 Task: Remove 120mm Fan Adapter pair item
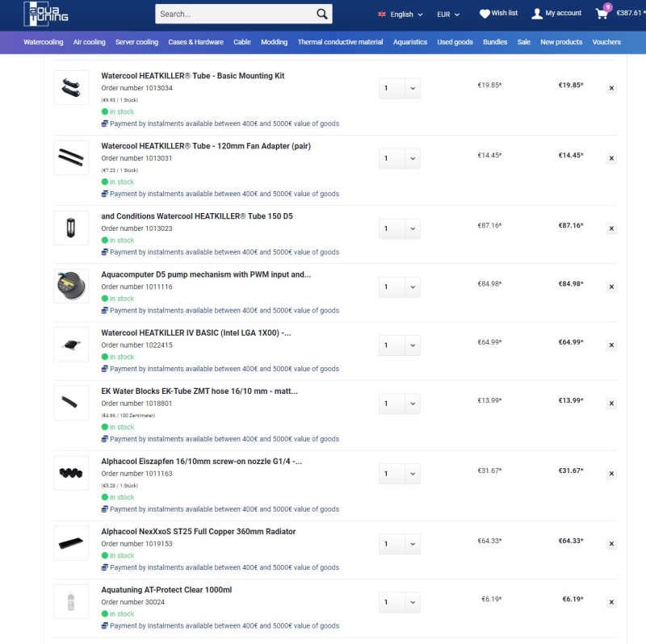pyautogui.click(x=611, y=158)
